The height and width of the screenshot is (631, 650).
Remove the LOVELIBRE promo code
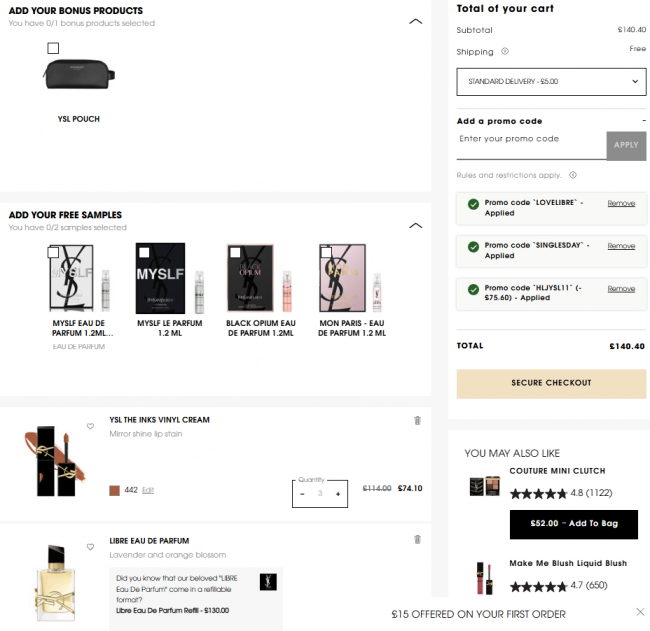(621, 203)
